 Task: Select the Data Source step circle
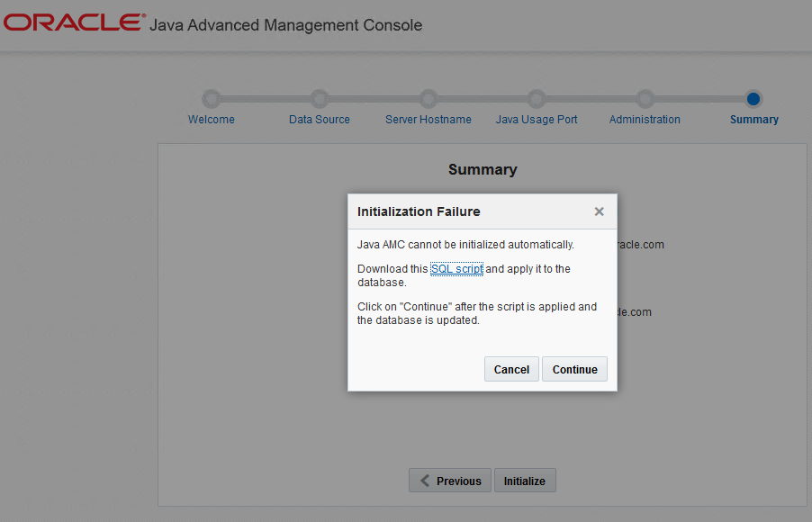pyautogui.click(x=319, y=98)
